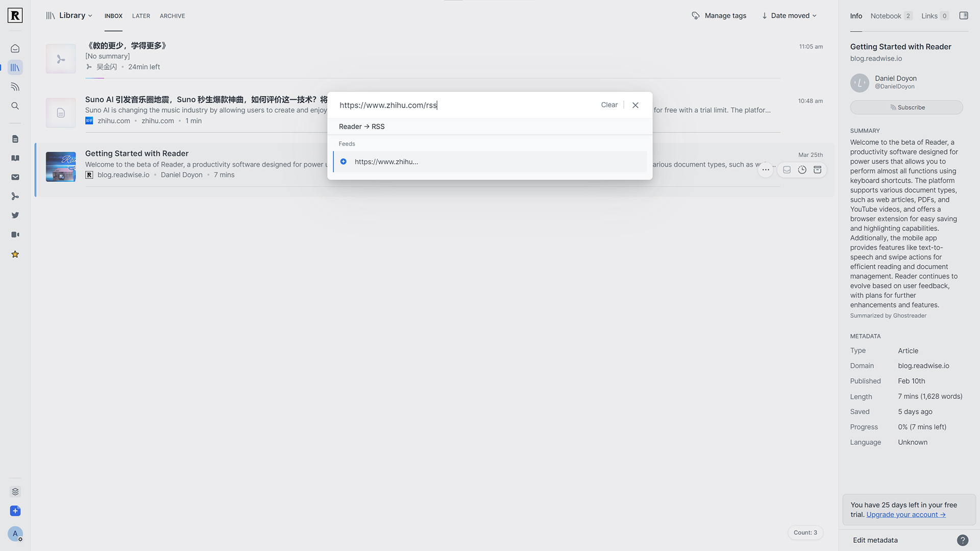
Task: Open the Emails category in sidebar
Action: pos(15,177)
